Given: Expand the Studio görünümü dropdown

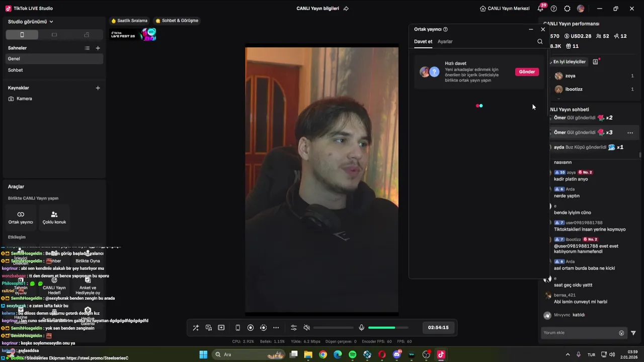Looking at the screenshot, I should tap(31, 22).
